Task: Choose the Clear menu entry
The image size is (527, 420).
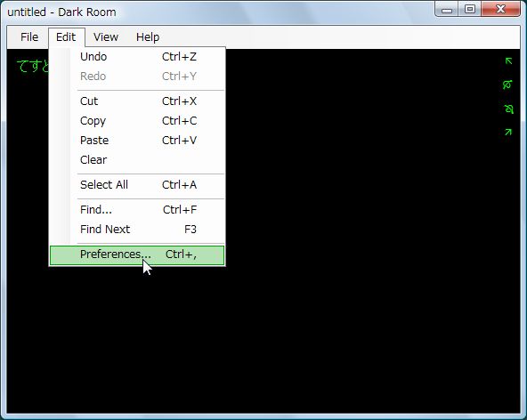Action: [137, 159]
